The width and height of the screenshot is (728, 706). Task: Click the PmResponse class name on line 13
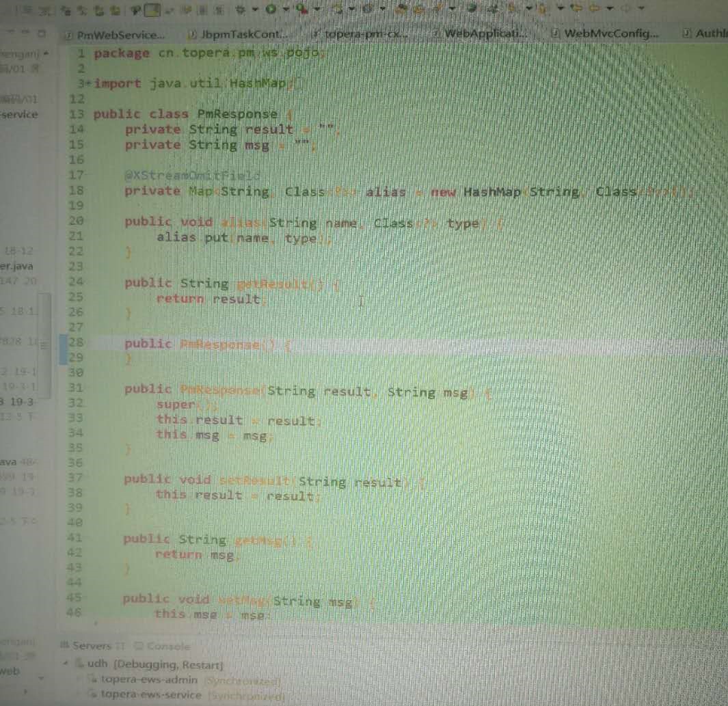[237, 113]
